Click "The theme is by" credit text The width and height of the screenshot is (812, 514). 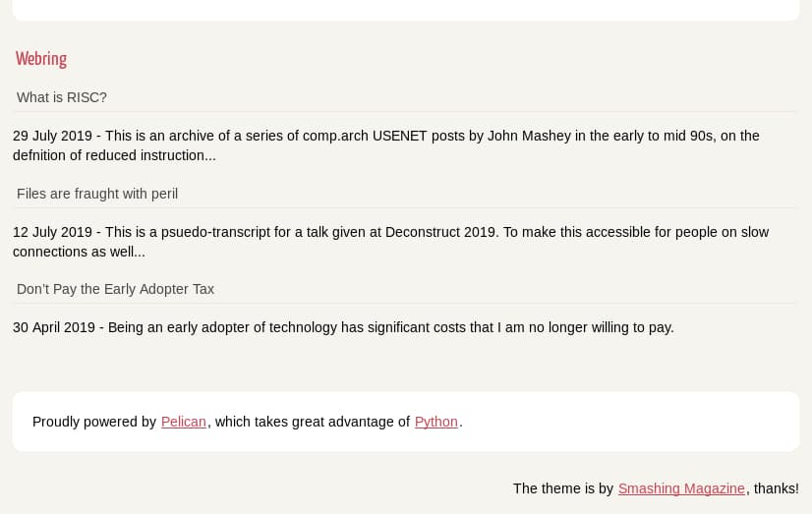click(x=563, y=488)
